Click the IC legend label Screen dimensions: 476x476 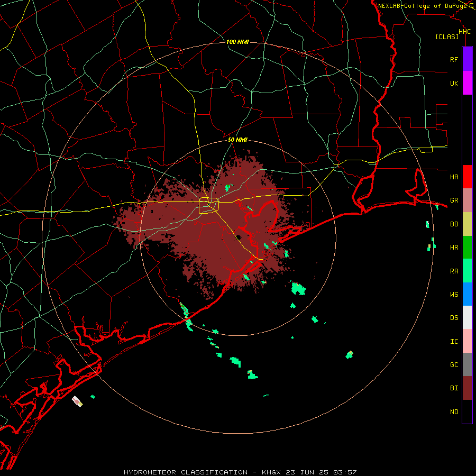coord(454,342)
